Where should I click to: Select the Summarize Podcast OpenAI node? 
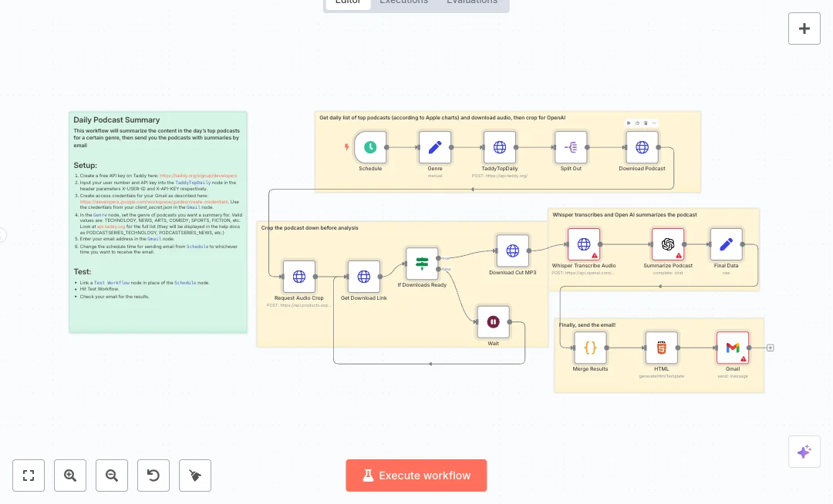[668, 244]
